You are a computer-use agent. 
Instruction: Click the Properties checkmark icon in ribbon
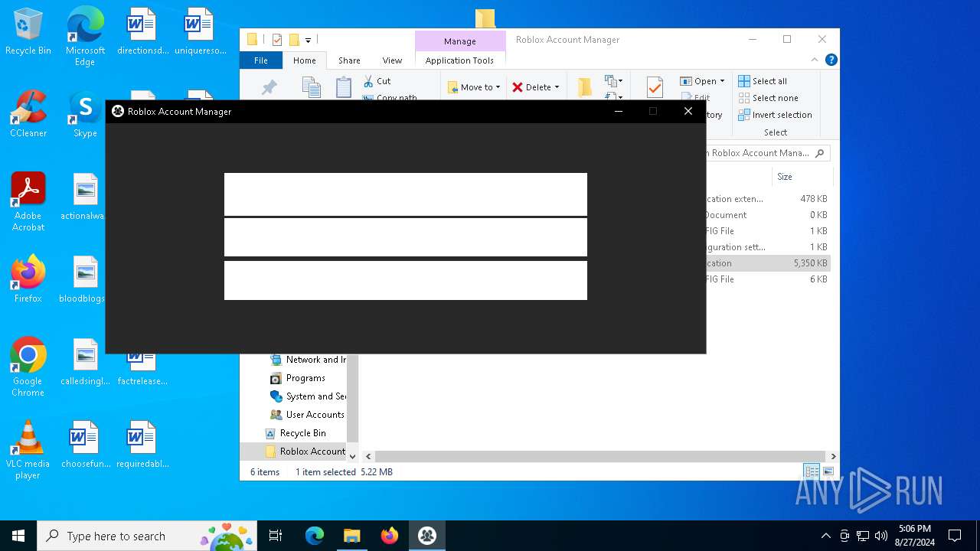click(x=655, y=87)
